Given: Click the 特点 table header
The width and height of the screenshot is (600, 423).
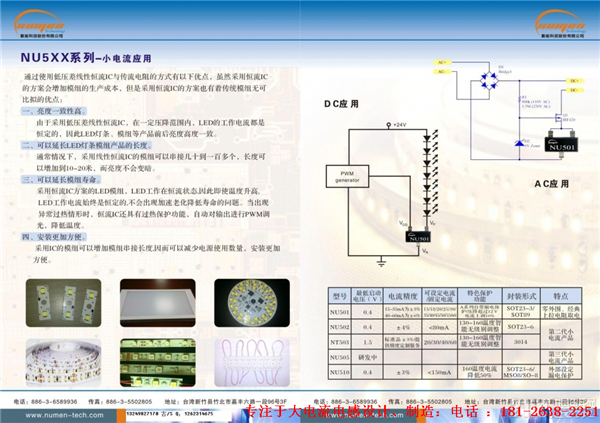Looking at the screenshot, I should pos(561,296).
